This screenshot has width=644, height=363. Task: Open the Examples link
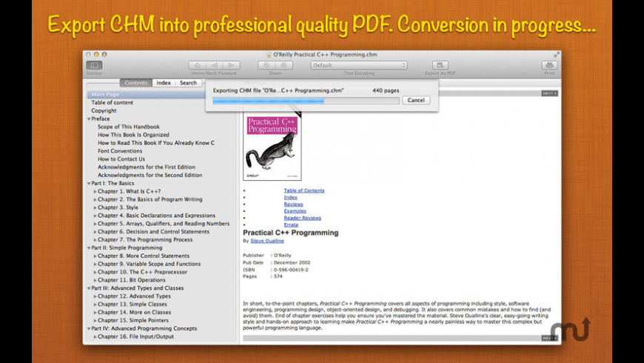point(295,211)
